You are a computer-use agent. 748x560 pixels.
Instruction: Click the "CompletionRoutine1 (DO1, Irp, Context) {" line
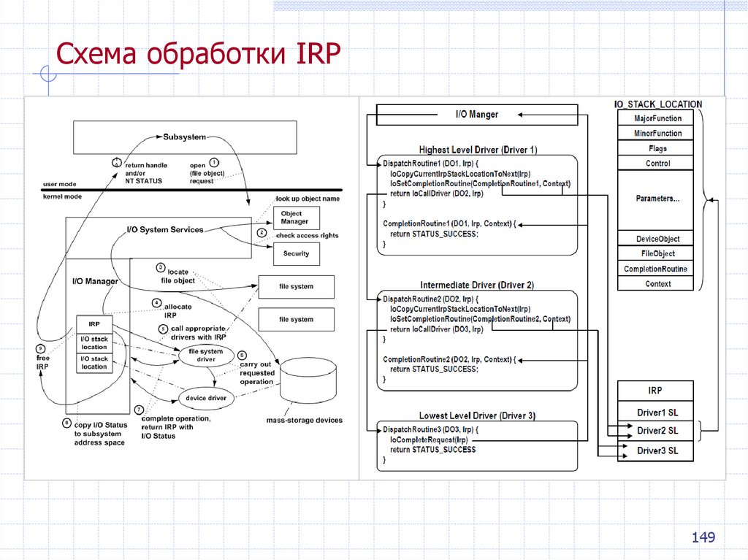449,223
